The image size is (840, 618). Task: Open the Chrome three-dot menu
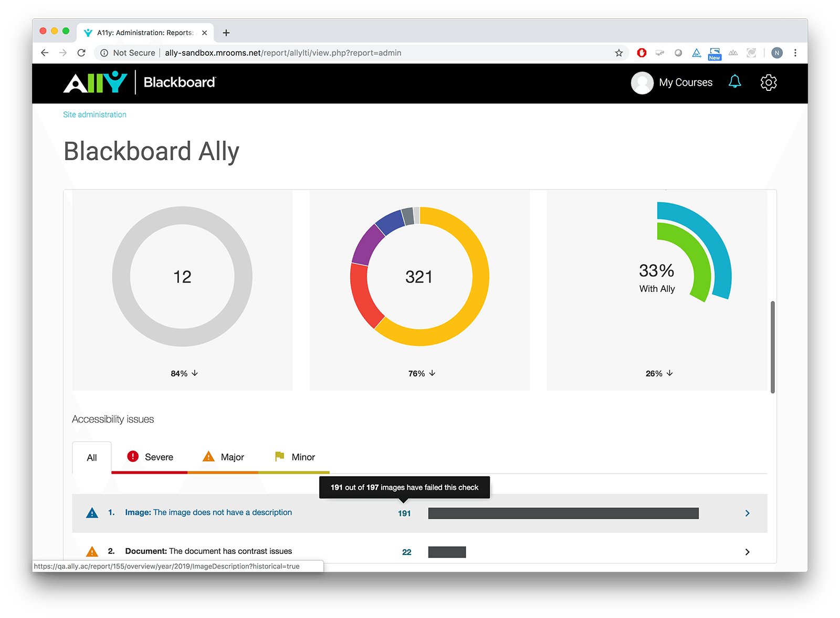click(x=795, y=53)
